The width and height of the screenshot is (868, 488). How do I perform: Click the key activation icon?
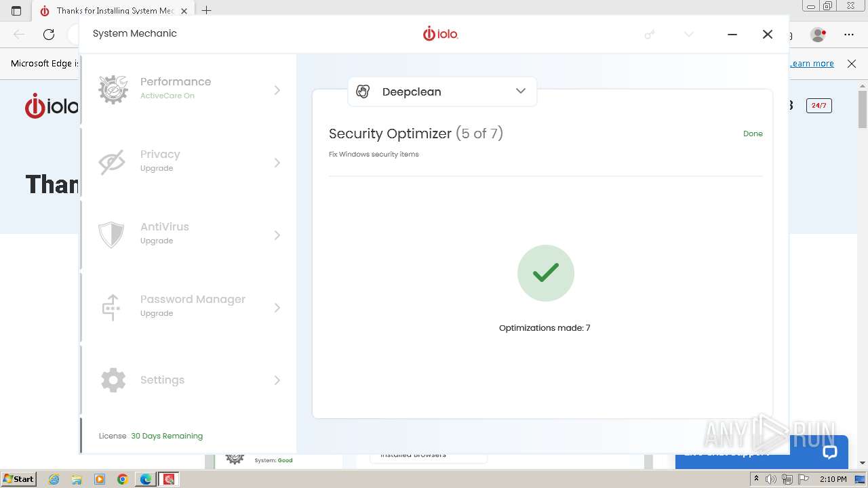point(650,34)
